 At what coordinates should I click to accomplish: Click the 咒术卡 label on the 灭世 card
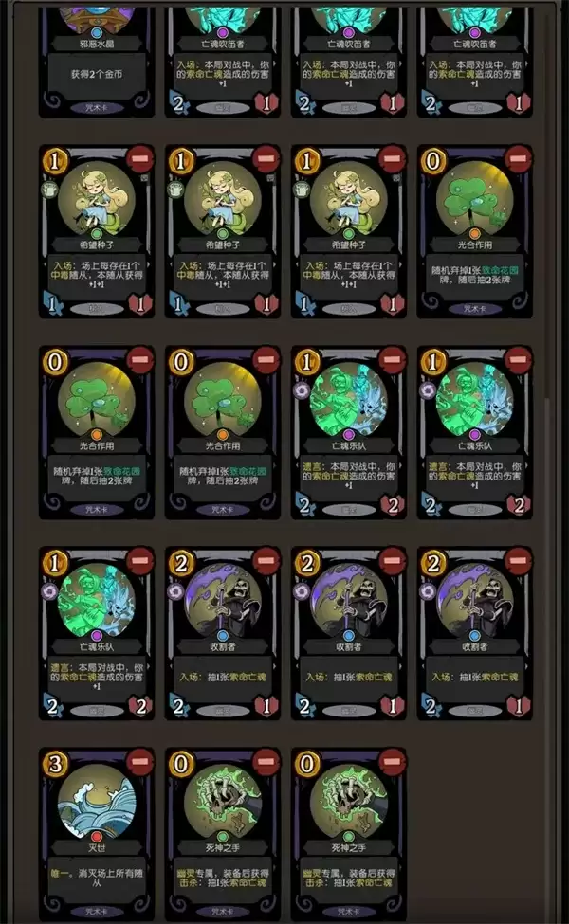(x=97, y=911)
